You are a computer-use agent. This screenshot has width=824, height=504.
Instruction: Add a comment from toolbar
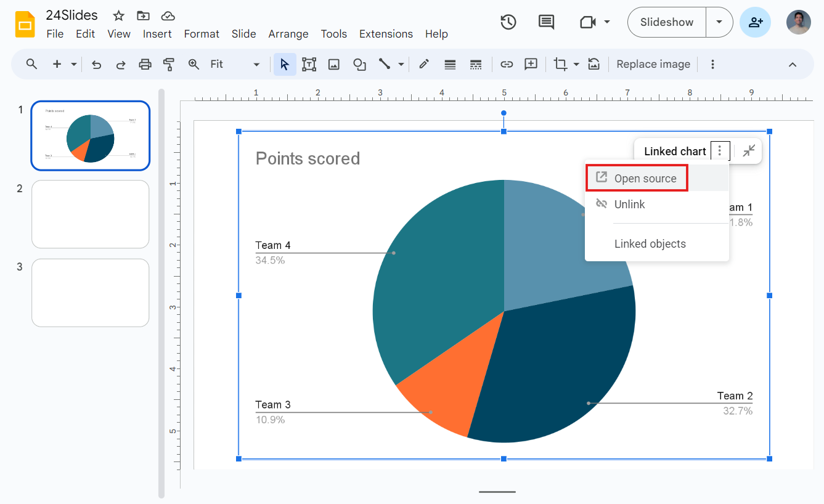pos(531,64)
